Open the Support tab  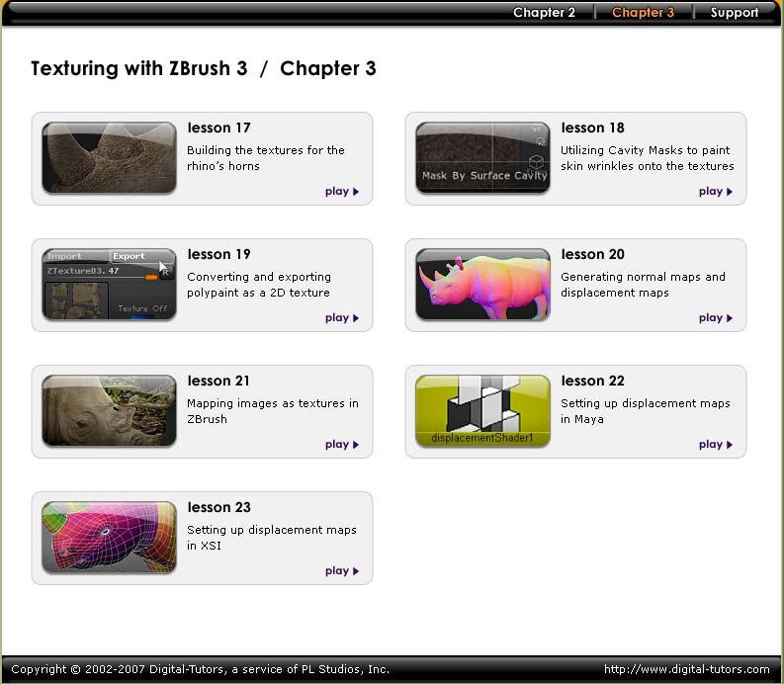[x=735, y=13]
